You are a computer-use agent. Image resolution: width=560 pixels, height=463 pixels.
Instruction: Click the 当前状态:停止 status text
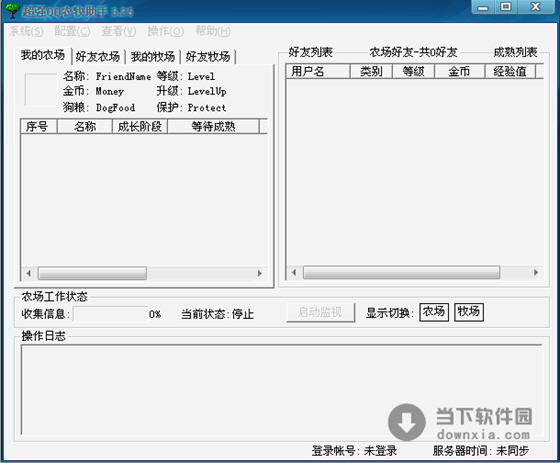(x=217, y=314)
